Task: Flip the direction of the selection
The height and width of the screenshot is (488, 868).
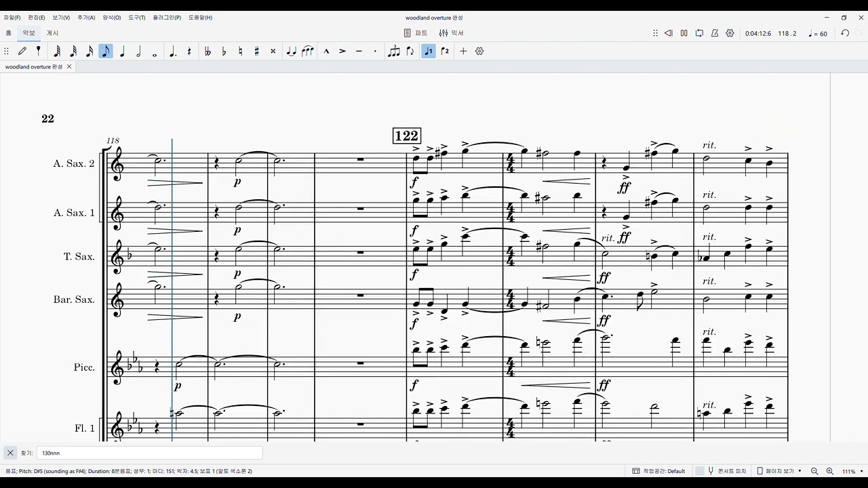Action: [410, 51]
